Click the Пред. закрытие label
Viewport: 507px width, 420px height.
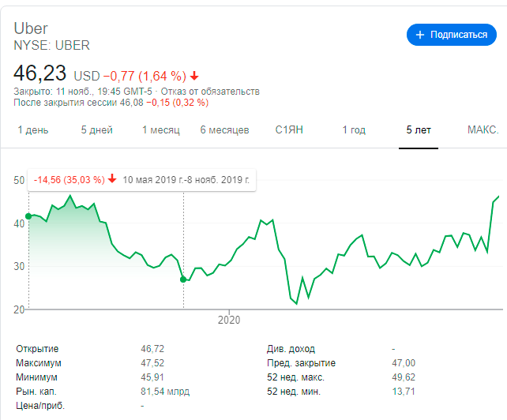tap(301, 363)
